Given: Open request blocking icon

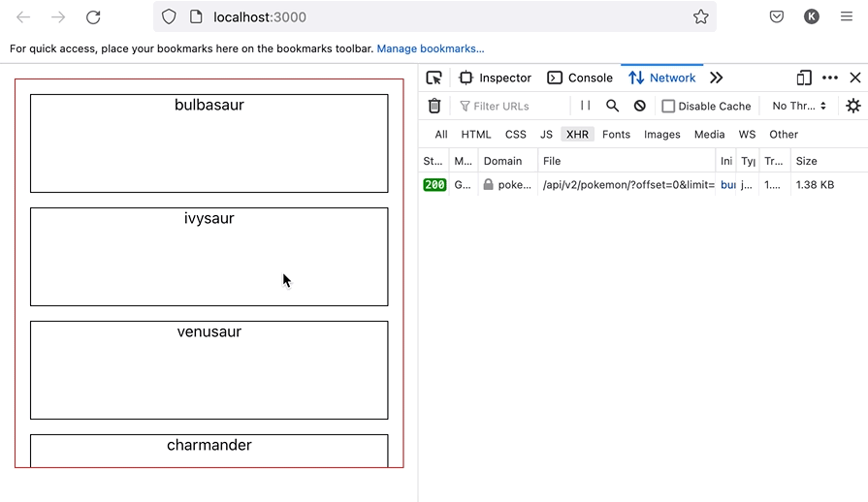Looking at the screenshot, I should click(x=639, y=106).
